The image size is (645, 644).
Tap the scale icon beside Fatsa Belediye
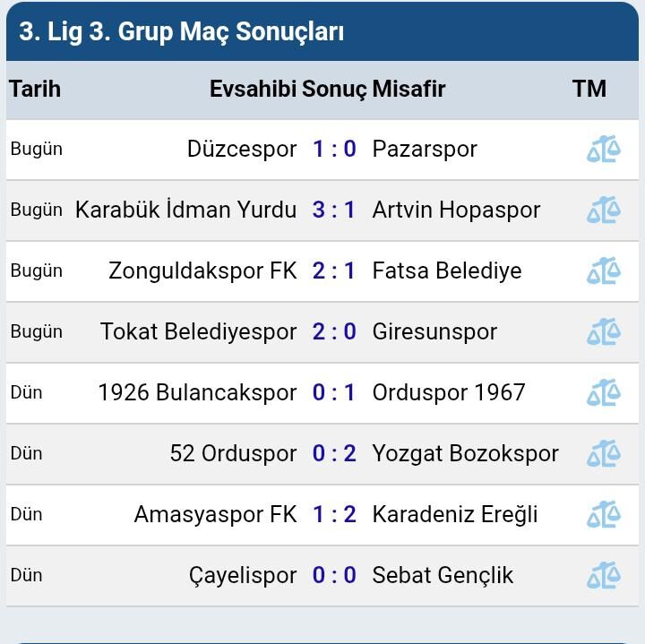click(603, 271)
